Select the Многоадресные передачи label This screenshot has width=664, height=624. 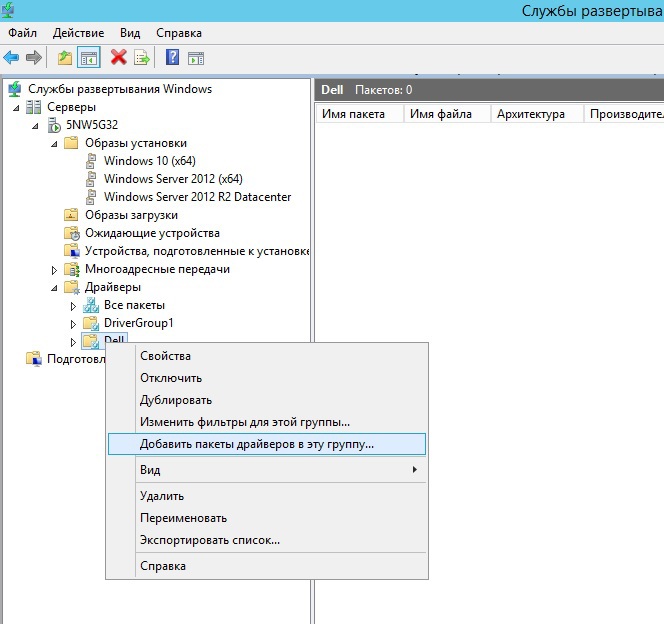(157, 269)
